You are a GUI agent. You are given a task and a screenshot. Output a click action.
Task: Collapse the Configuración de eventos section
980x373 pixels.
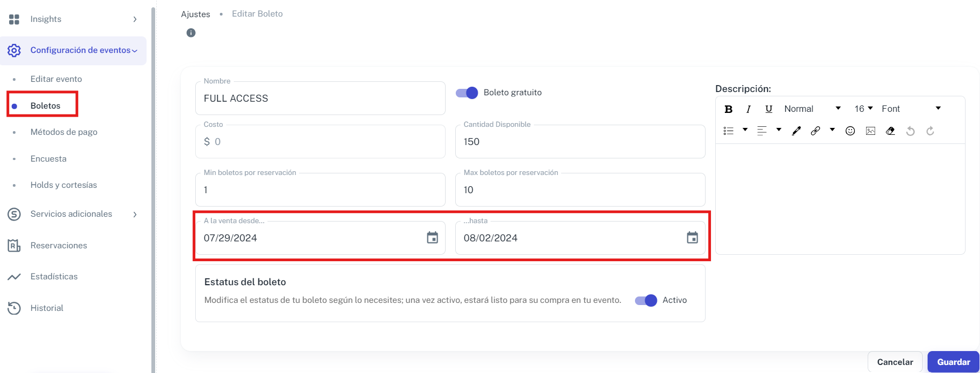tap(135, 51)
